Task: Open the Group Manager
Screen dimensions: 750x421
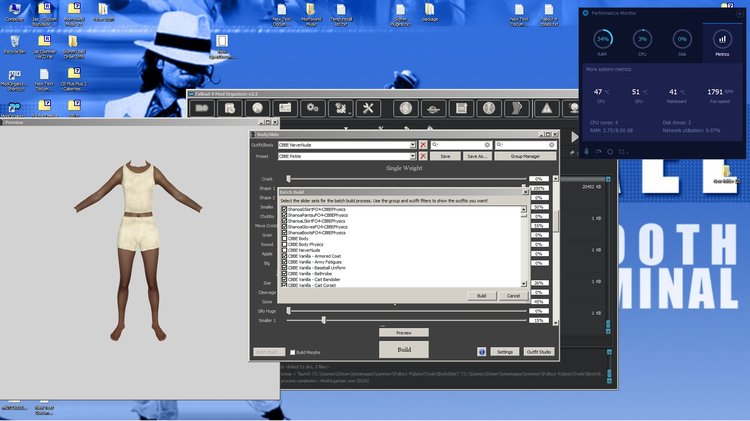Action: coord(525,156)
